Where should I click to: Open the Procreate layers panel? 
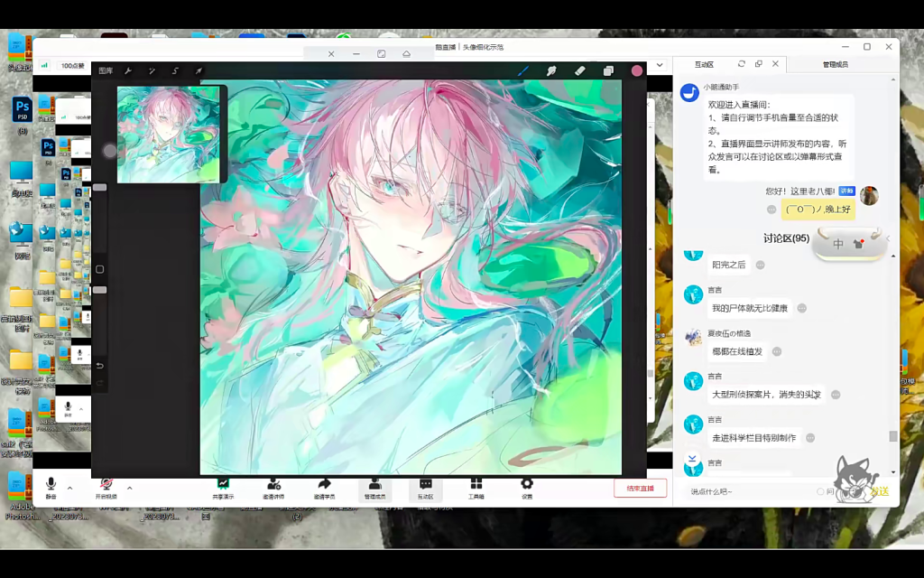(x=608, y=70)
